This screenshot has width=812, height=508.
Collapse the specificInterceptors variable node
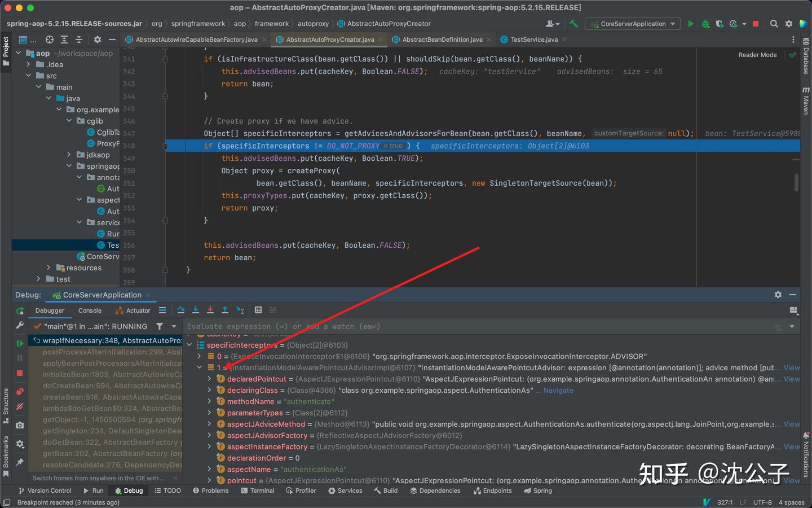(x=189, y=345)
